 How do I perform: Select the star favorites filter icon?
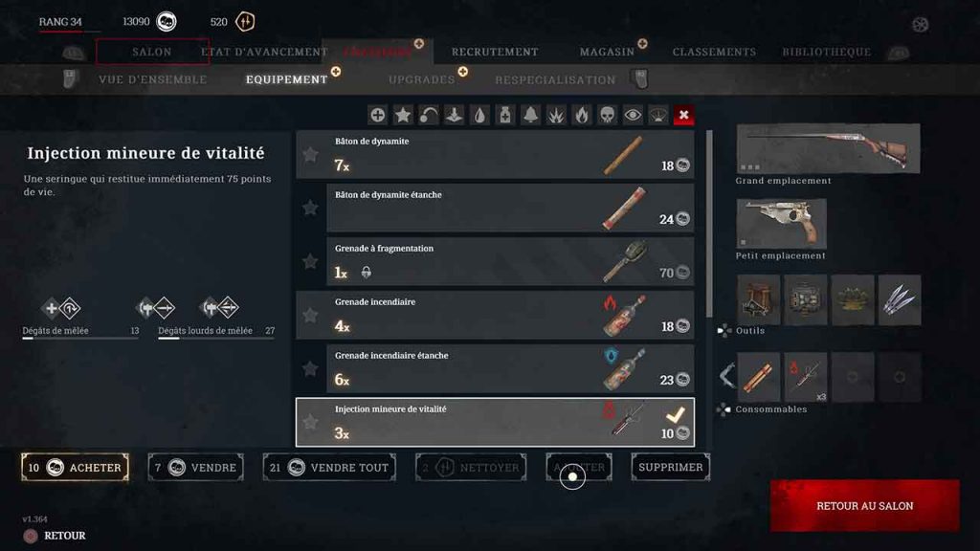click(403, 115)
